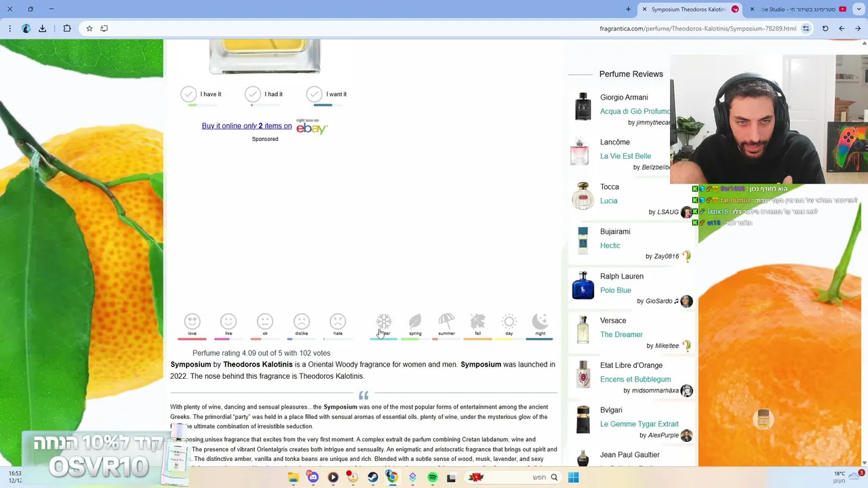The width and height of the screenshot is (868, 488).
Task: Check the 'I had it' circle
Action: click(252, 94)
